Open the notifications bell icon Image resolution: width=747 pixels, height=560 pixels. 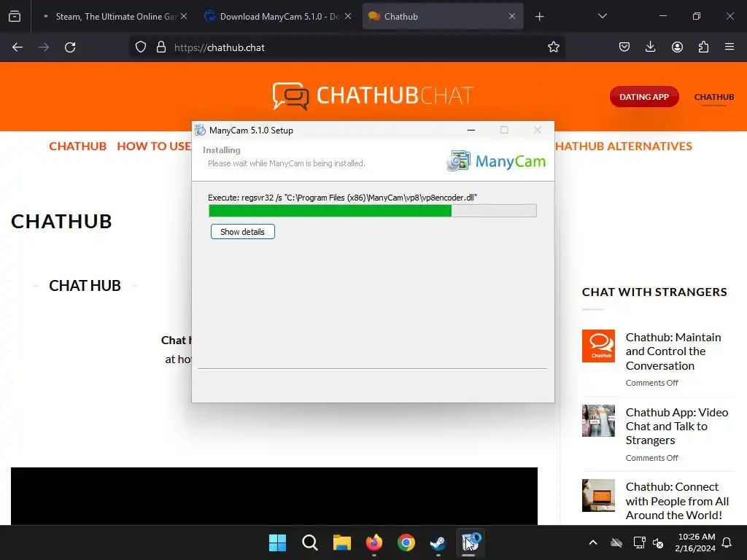pyautogui.click(x=727, y=542)
